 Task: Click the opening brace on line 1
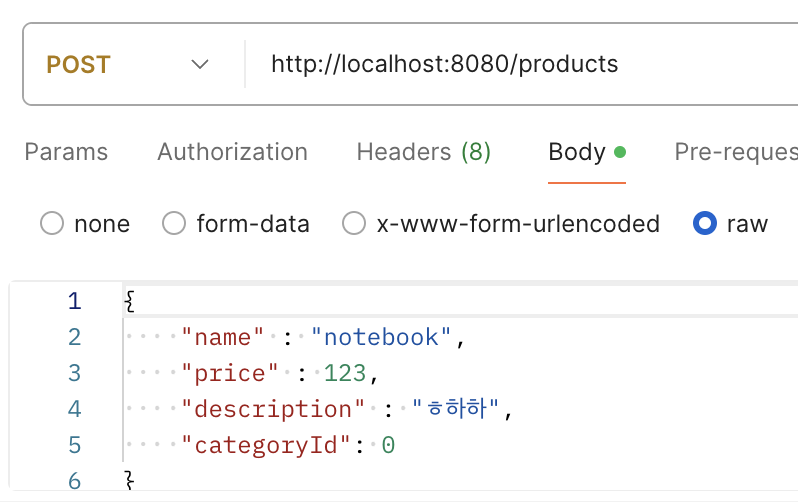click(130, 301)
